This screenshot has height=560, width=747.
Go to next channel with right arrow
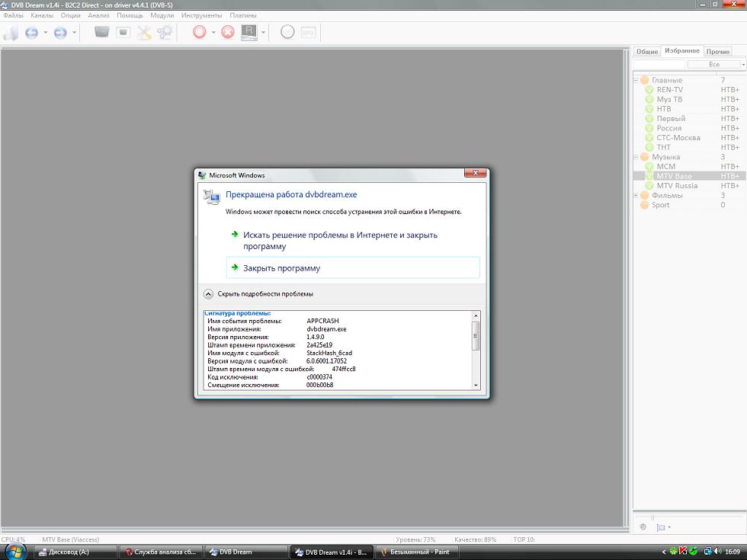pos(60,33)
